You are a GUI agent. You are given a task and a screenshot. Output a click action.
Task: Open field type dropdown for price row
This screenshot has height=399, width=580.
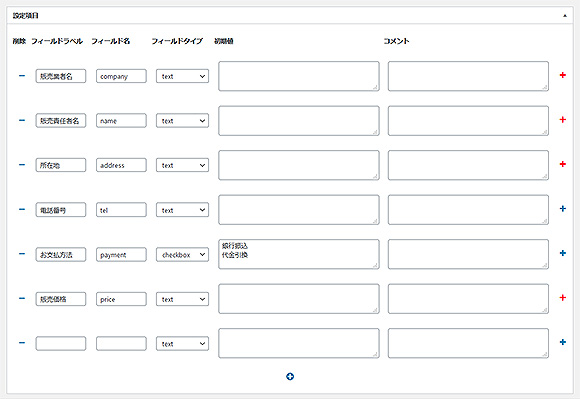(x=182, y=299)
